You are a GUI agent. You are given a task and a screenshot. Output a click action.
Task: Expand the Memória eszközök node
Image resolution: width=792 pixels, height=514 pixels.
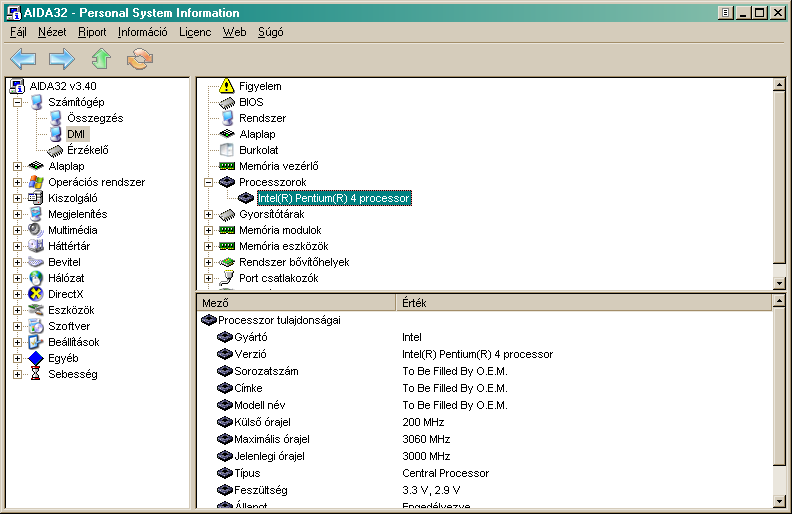click(208, 246)
